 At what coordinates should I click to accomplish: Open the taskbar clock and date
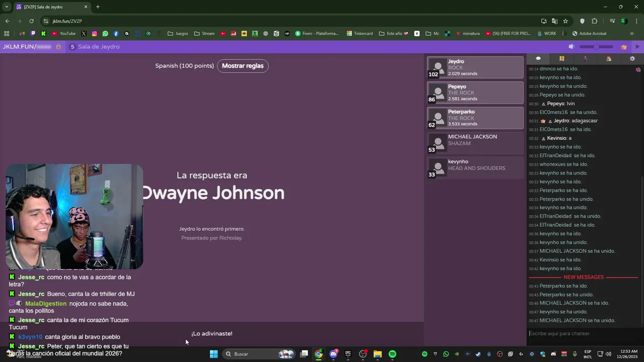pos(626,354)
